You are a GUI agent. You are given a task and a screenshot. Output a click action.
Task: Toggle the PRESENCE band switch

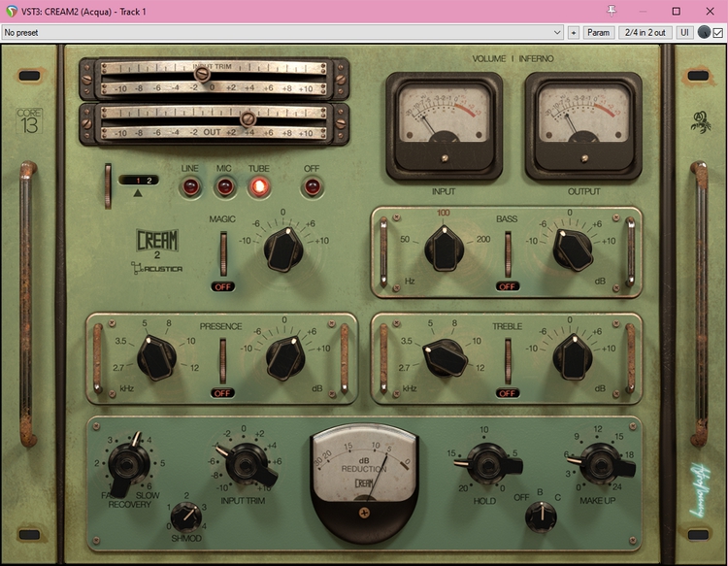click(223, 361)
